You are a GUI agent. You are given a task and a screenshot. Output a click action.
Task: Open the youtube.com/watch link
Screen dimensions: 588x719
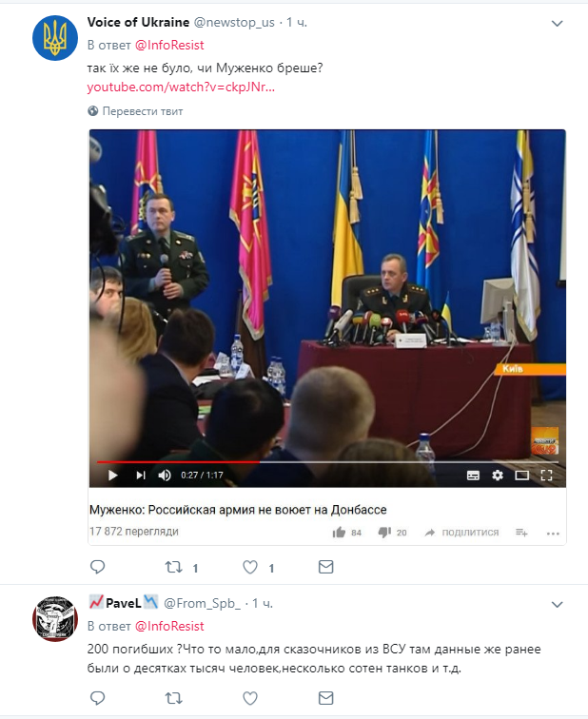click(x=181, y=87)
